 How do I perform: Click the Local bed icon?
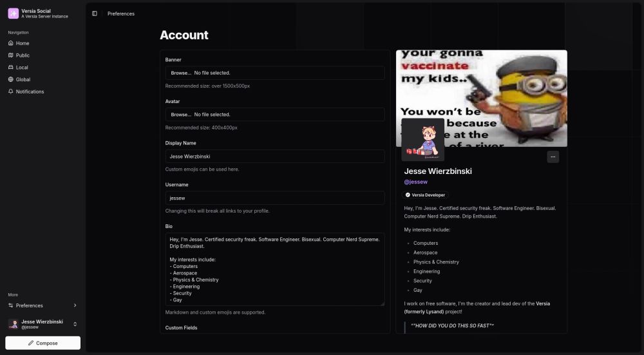[11, 68]
